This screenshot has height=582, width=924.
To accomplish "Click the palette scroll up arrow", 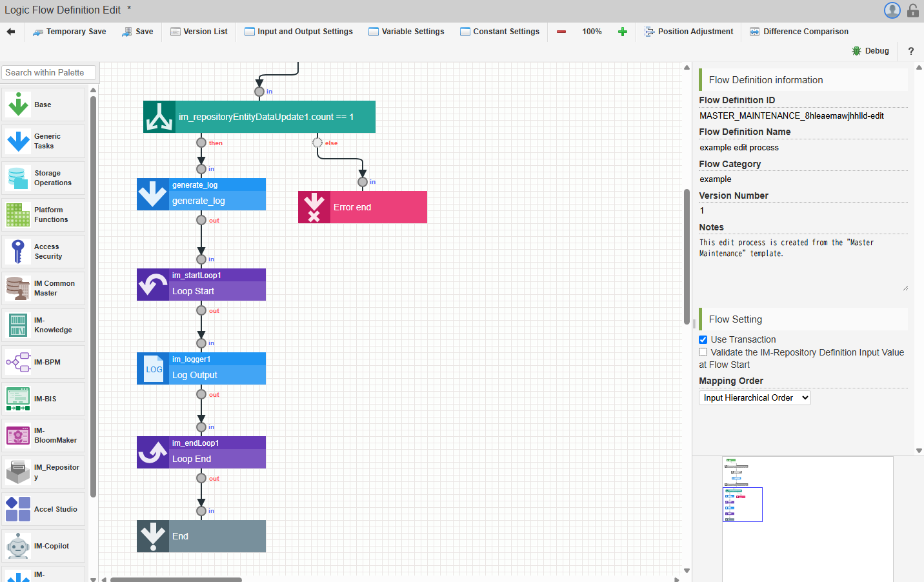I will 94,90.
